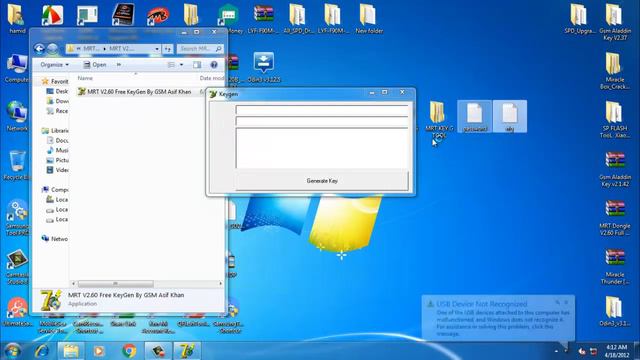The image size is (640, 360).
Task: Open Explorer address bar history dropdown
Action: pos(157,49)
